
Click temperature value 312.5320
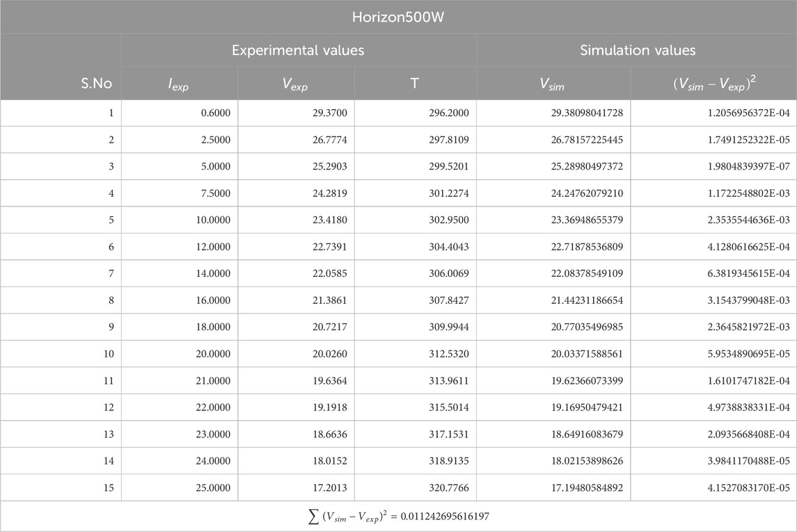click(x=449, y=354)
